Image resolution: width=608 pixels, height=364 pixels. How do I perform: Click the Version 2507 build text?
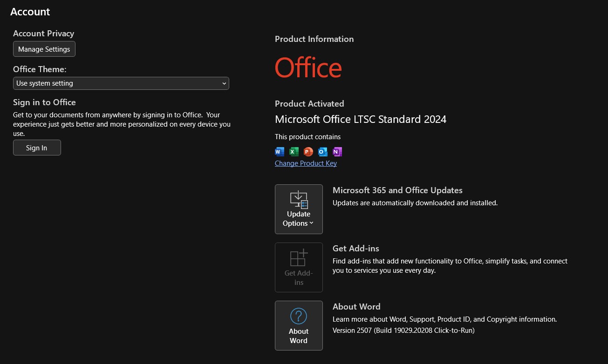(x=403, y=330)
